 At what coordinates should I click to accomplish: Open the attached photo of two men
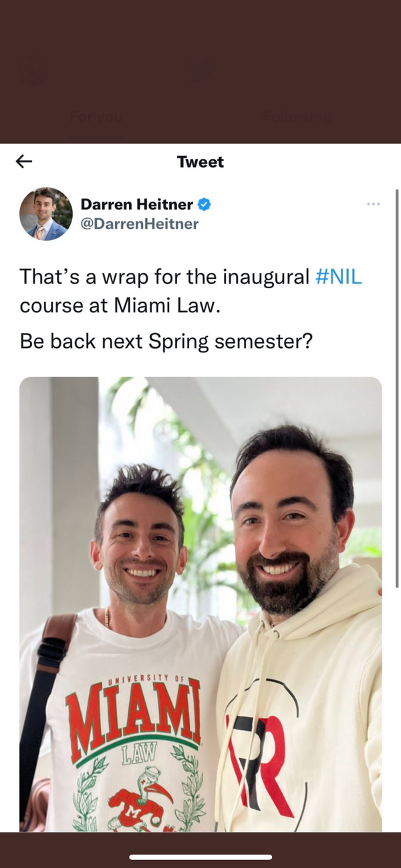click(200, 605)
